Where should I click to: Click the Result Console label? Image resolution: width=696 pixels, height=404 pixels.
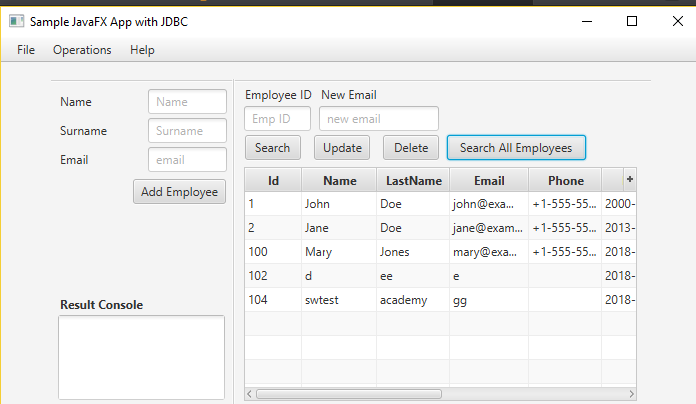(x=101, y=305)
